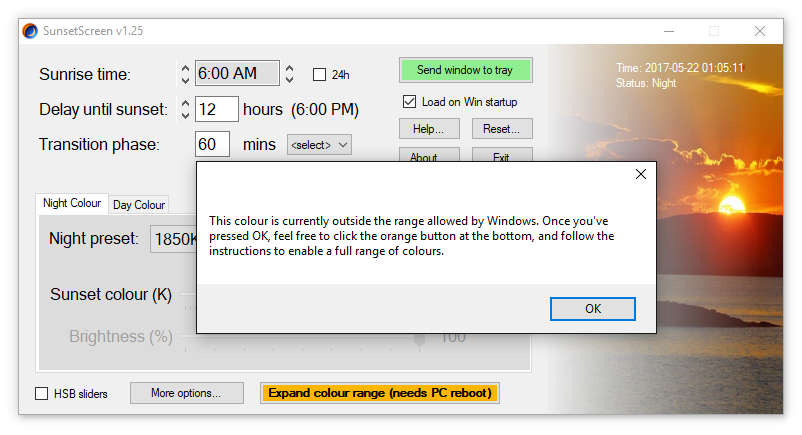The height and width of the screenshot is (435, 802).
Task: Click the Reset button
Action: tap(502, 129)
